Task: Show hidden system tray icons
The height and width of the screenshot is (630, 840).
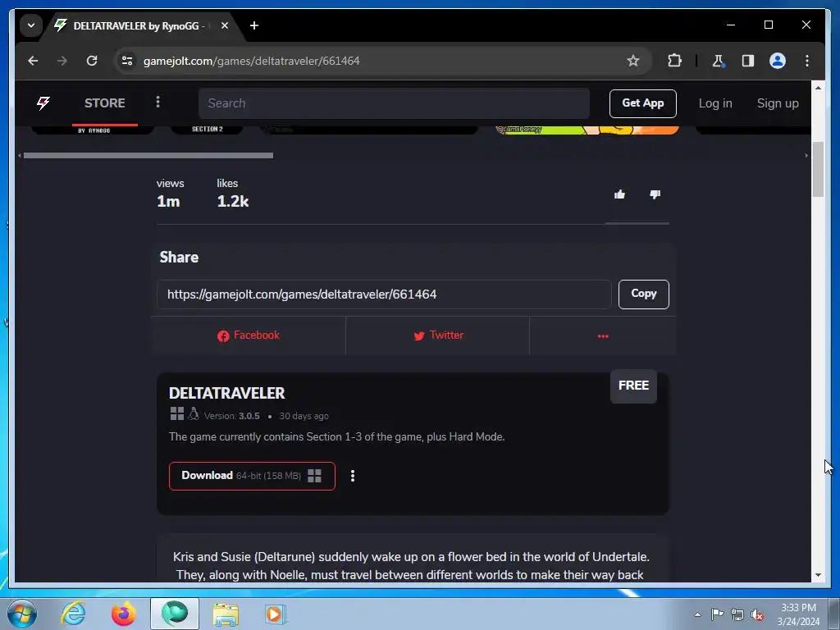Action: [x=697, y=614]
